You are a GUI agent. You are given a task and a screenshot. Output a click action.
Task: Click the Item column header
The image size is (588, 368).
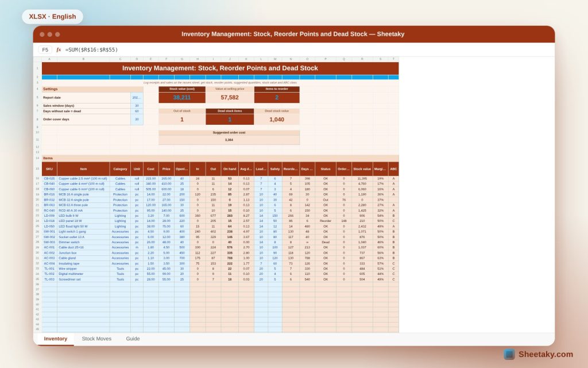(x=83, y=169)
